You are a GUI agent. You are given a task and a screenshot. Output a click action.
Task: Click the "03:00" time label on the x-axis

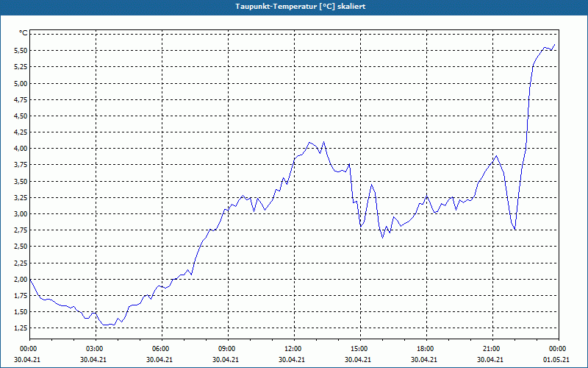(x=96, y=349)
